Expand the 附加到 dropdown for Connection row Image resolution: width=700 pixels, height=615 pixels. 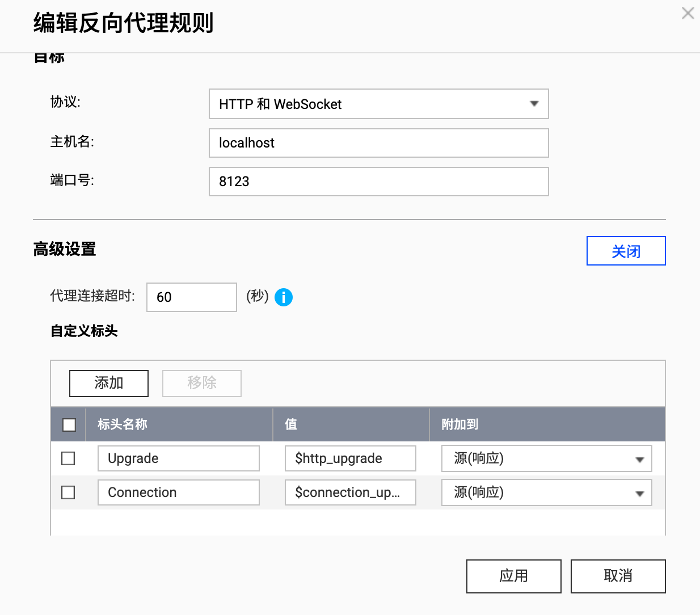coord(546,492)
